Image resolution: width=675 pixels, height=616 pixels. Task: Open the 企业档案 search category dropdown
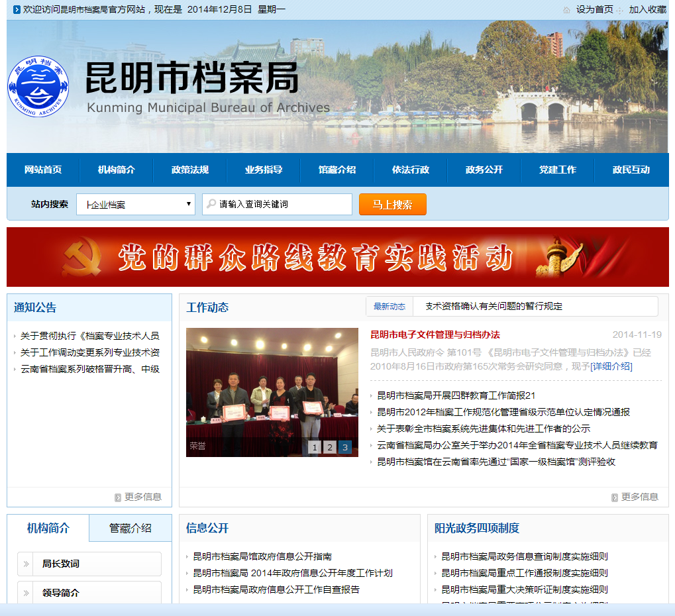pyautogui.click(x=135, y=205)
